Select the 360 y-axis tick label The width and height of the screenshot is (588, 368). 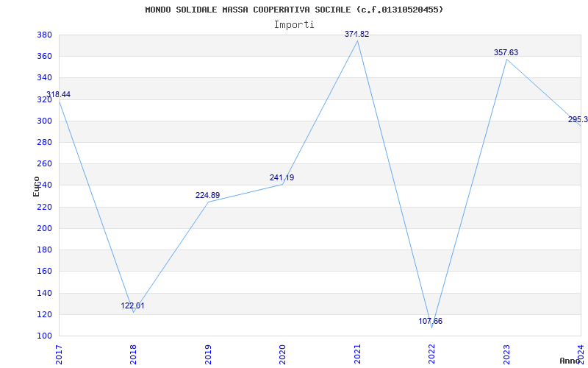pos(44,57)
